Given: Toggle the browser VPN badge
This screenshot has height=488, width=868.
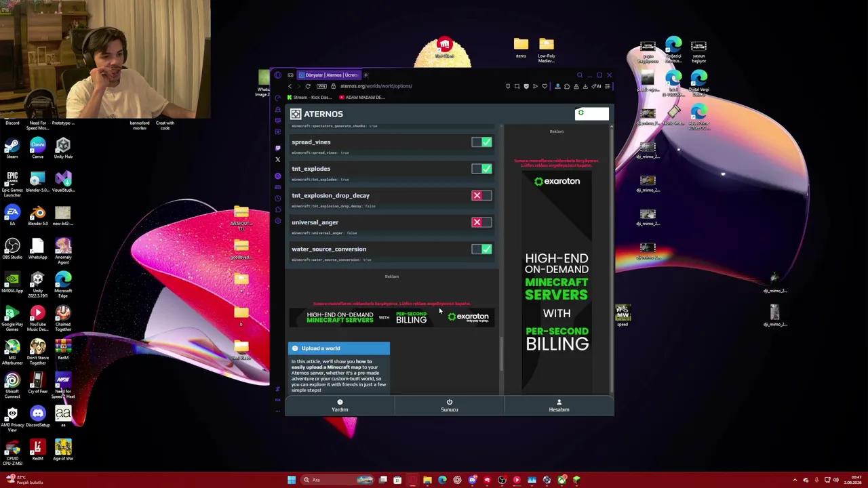Looking at the screenshot, I should [321, 86].
